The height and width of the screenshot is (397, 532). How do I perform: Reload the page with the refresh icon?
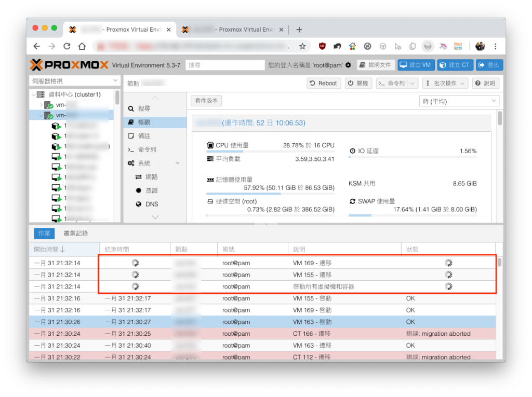67,47
